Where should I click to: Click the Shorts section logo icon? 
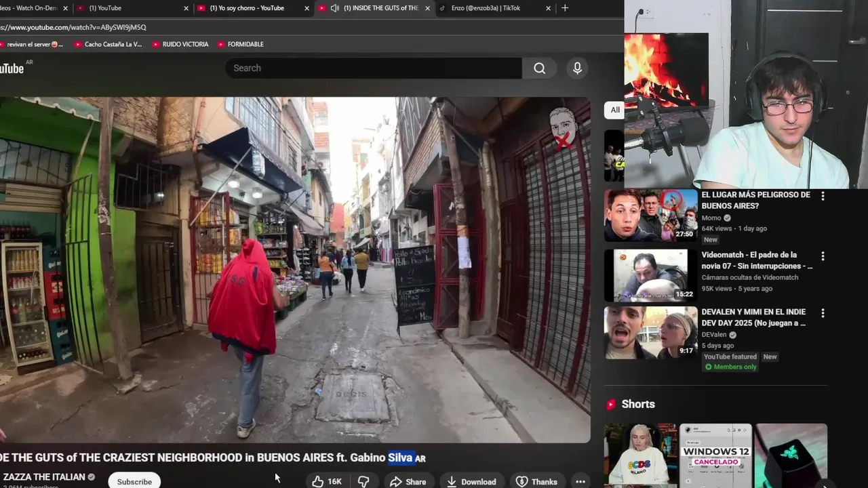click(x=611, y=404)
